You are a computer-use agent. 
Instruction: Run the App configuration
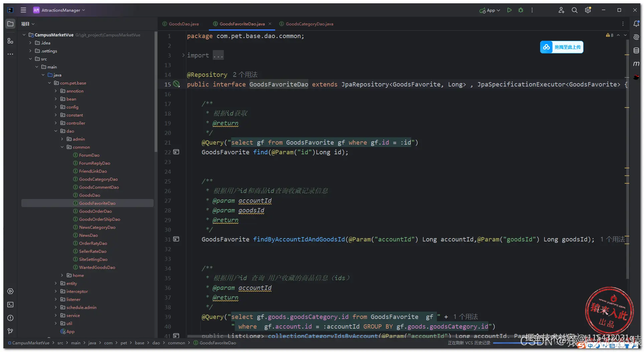tap(509, 10)
